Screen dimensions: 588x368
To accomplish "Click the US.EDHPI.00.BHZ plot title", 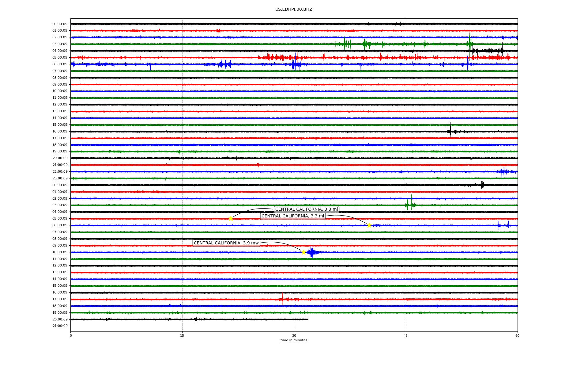I will (293, 10).
